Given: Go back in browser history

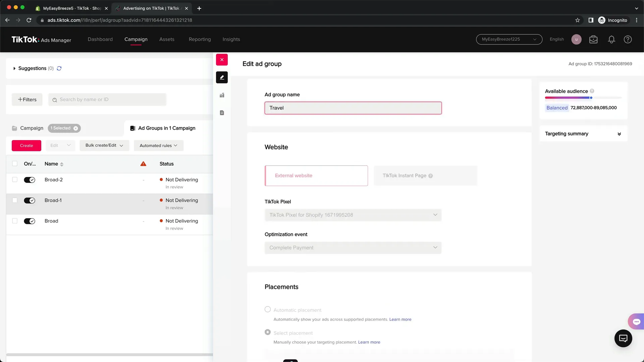Looking at the screenshot, I should [x=7, y=20].
